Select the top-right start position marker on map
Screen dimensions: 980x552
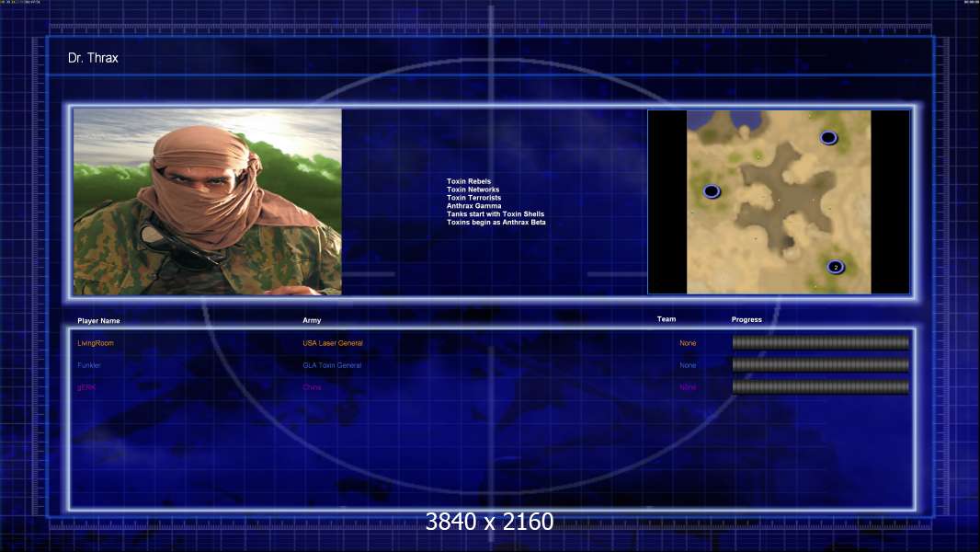click(x=828, y=137)
